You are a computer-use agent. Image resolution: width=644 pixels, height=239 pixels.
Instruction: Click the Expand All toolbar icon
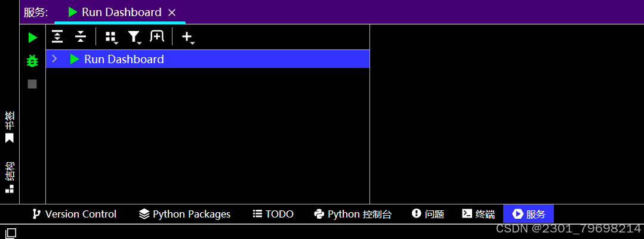57,36
